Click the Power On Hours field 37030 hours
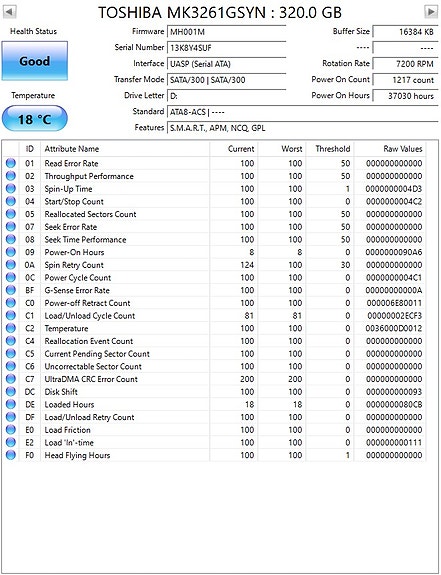 [x=405, y=96]
